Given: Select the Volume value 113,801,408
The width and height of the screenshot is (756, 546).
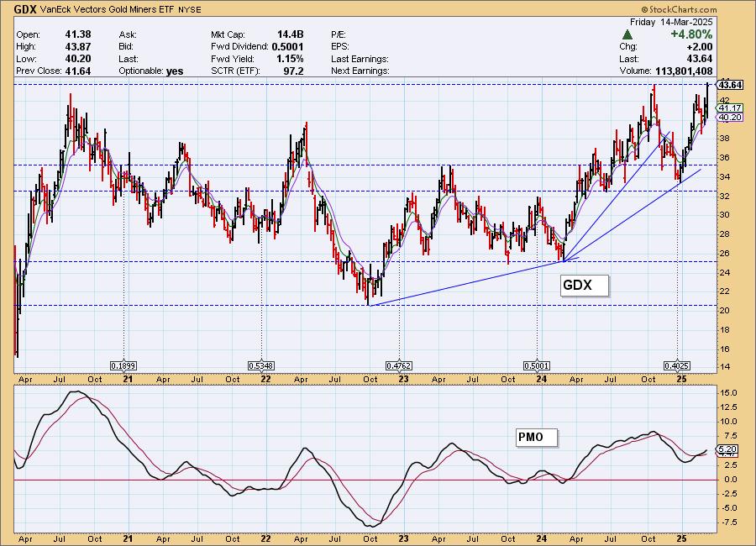Looking at the screenshot, I should click(684, 71).
